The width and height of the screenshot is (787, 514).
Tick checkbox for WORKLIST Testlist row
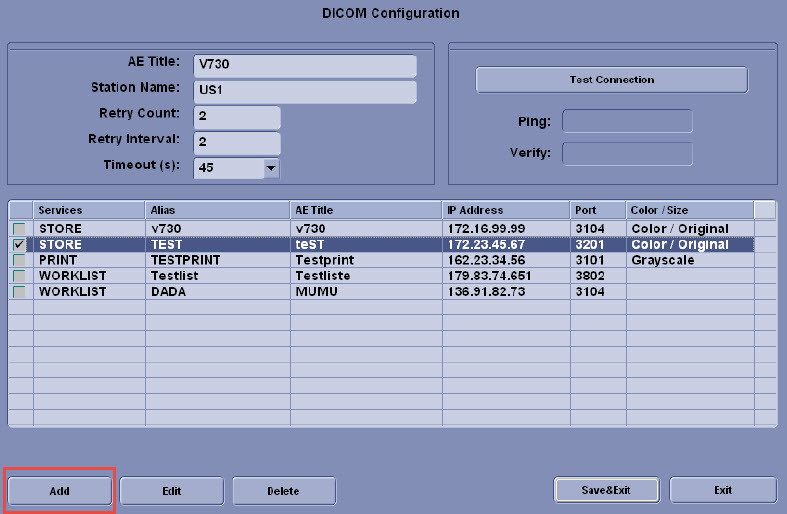tap(20, 276)
